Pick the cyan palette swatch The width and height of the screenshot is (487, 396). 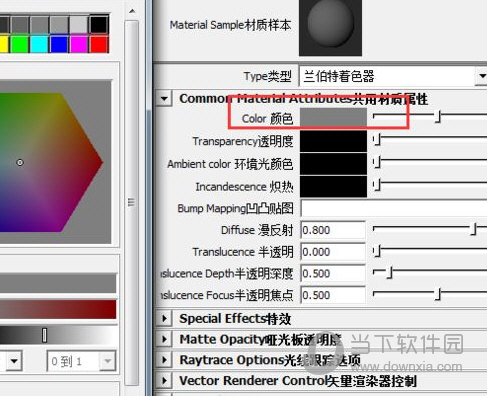39,44
